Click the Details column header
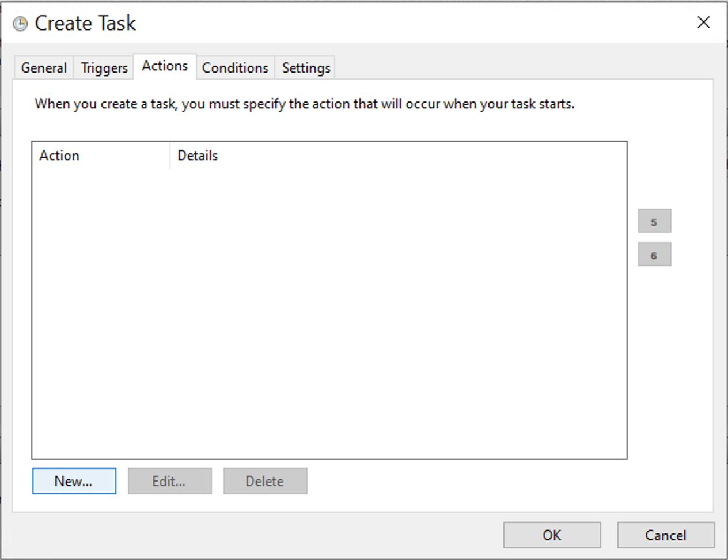728x560 pixels. (x=197, y=156)
